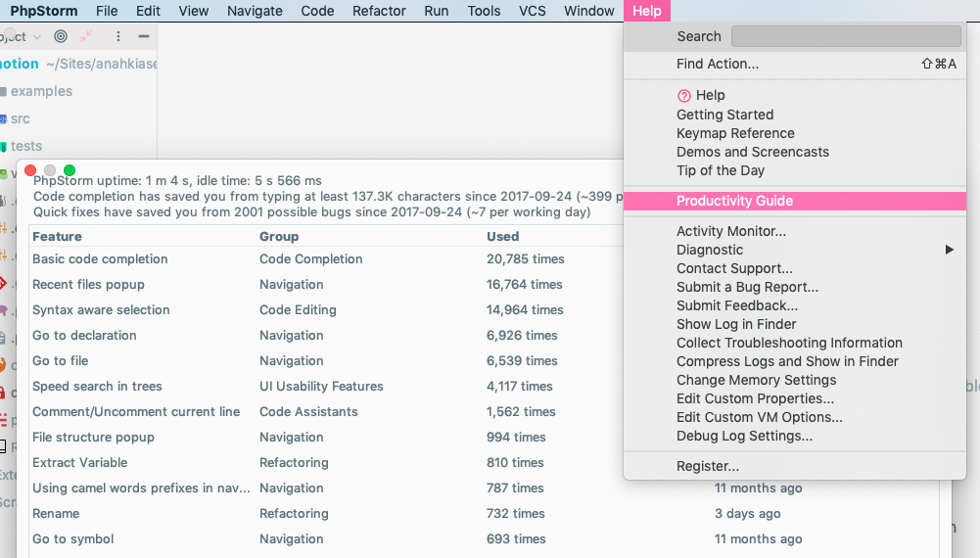Click the question mark icon beside Help
The image size is (980, 558).
coord(684,96)
